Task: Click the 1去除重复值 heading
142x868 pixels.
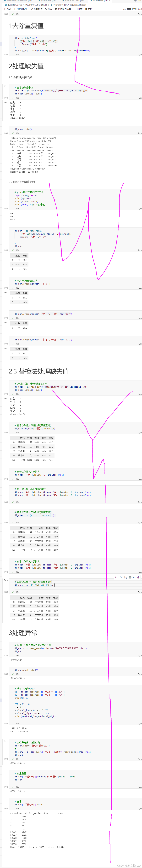Action: (26, 26)
